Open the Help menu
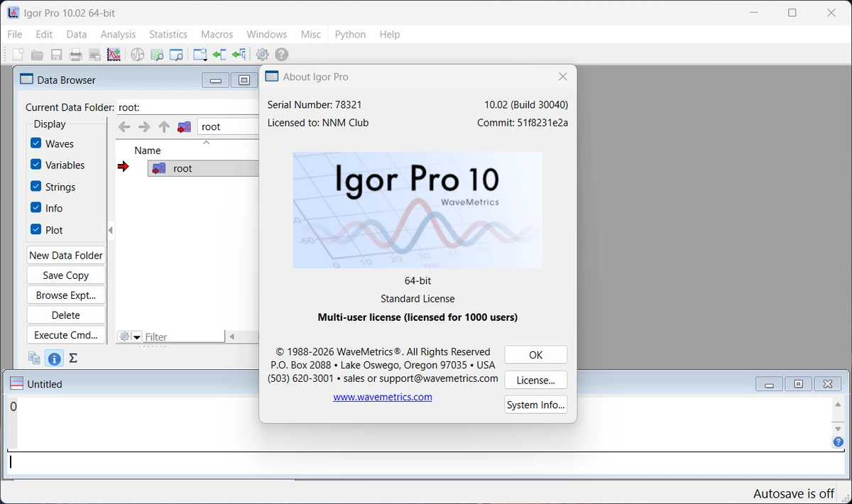 tap(390, 34)
